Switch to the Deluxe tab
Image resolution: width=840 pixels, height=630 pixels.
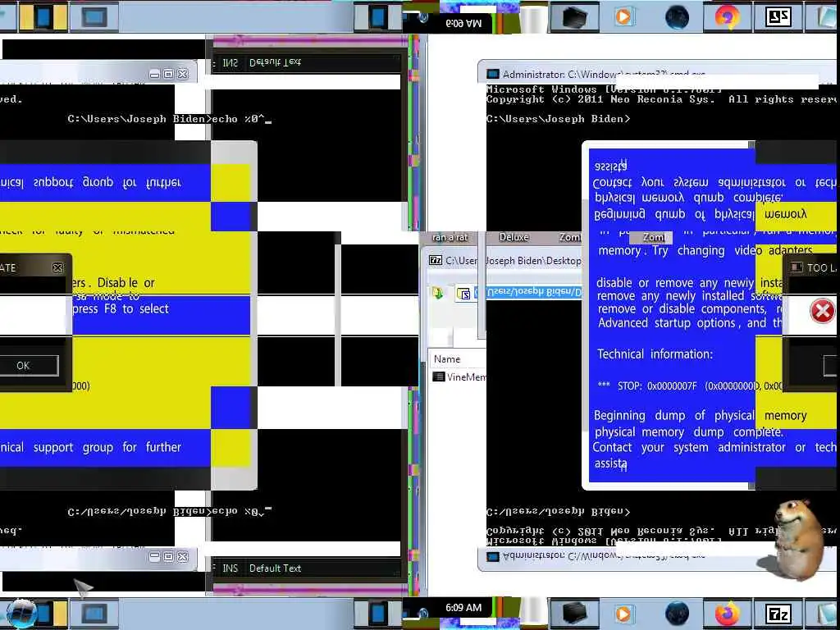(514, 237)
